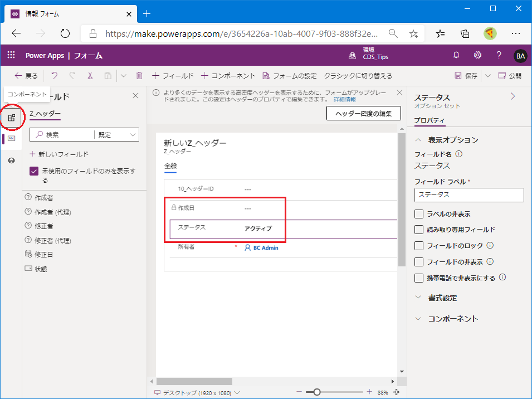The width and height of the screenshot is (532, 399).
Task: Click the zoom slider handle
Action: point(316,392)
